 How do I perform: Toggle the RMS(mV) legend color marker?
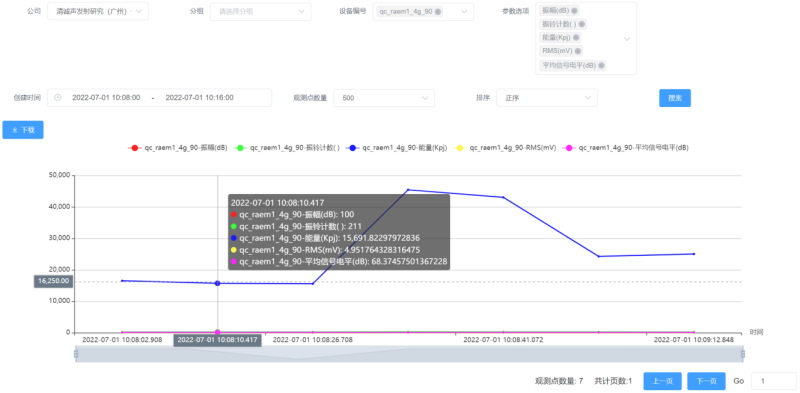coord(459,148)
